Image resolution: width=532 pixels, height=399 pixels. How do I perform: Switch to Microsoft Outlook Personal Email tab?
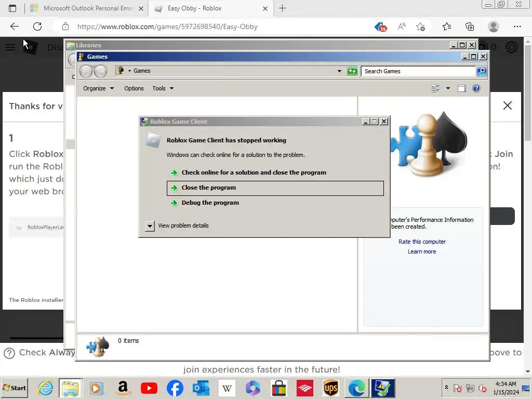pos(87,8)
